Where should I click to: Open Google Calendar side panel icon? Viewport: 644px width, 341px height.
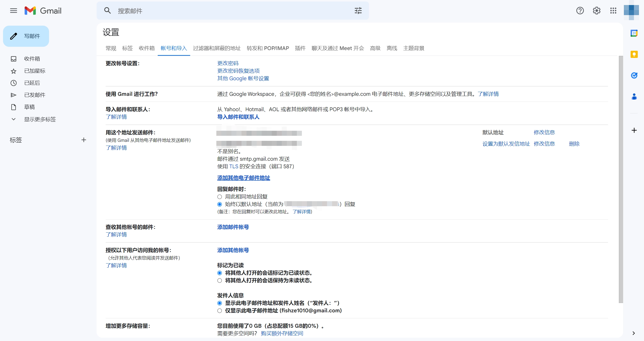(x=634, y=33)
